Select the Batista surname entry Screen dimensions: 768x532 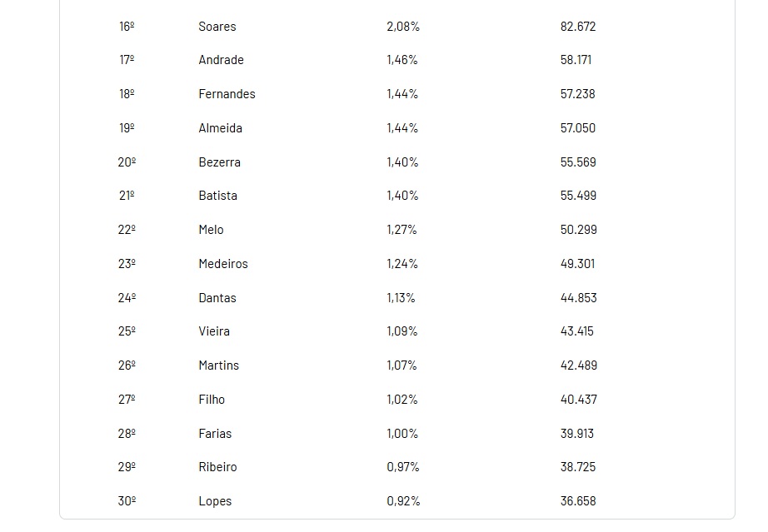coord(217,196)
